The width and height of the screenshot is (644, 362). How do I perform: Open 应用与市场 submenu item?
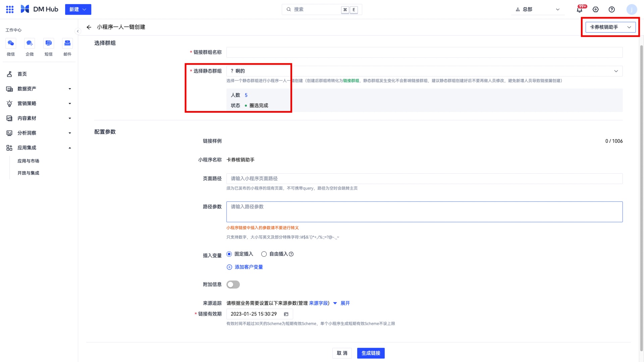pos(29,161)
